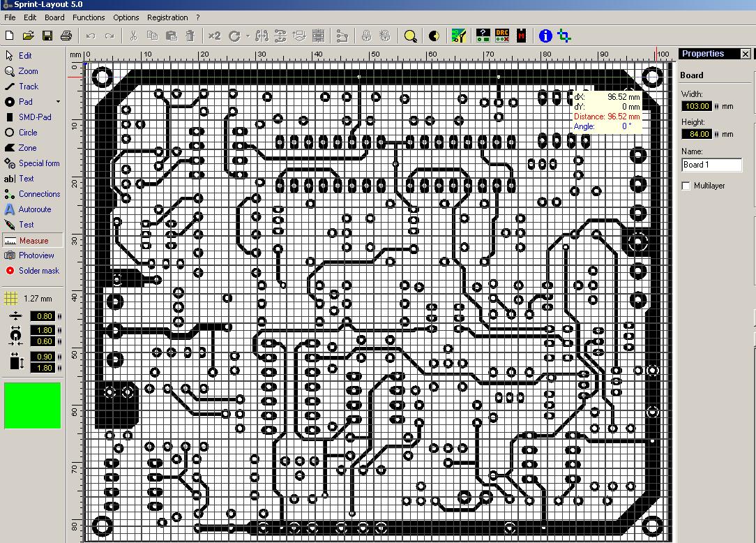Viewport: 756px width, 543px height.
Task: Open the Pad shape dropdown arrow
Action: (58, 102)
